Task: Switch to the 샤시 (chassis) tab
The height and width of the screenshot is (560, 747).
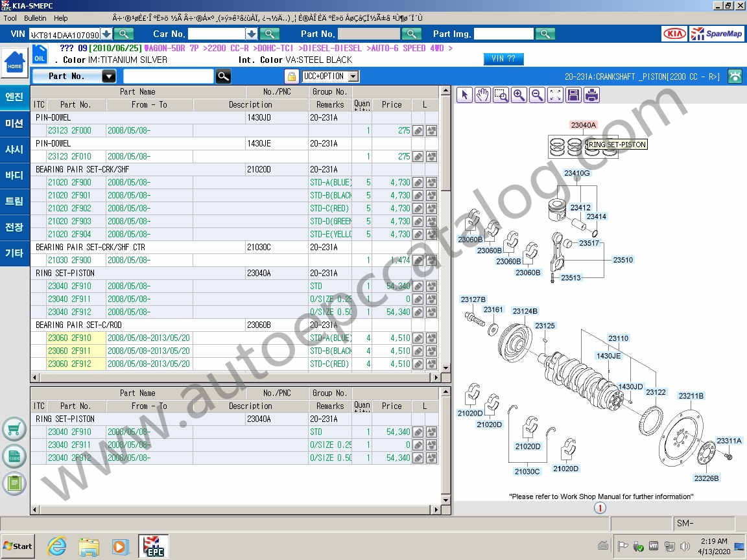Action: [14, 150]
